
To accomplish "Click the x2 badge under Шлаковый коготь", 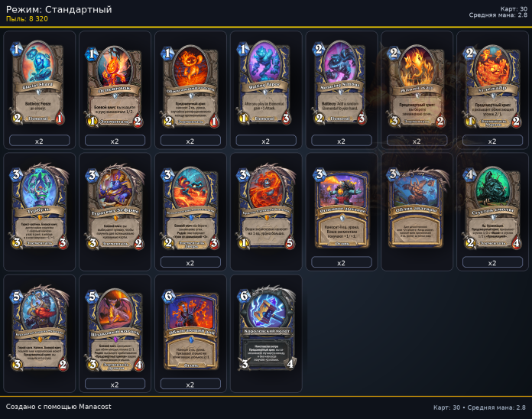I will click(115, 384).
